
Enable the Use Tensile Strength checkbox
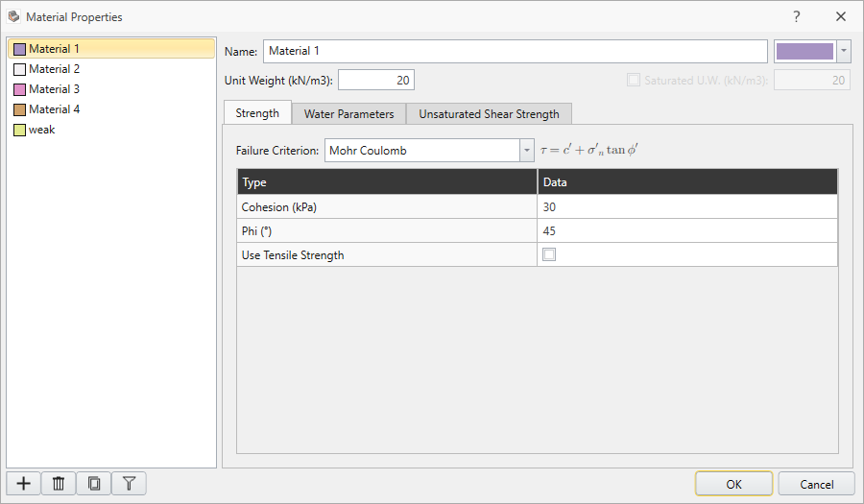click(x=549, y=254)
